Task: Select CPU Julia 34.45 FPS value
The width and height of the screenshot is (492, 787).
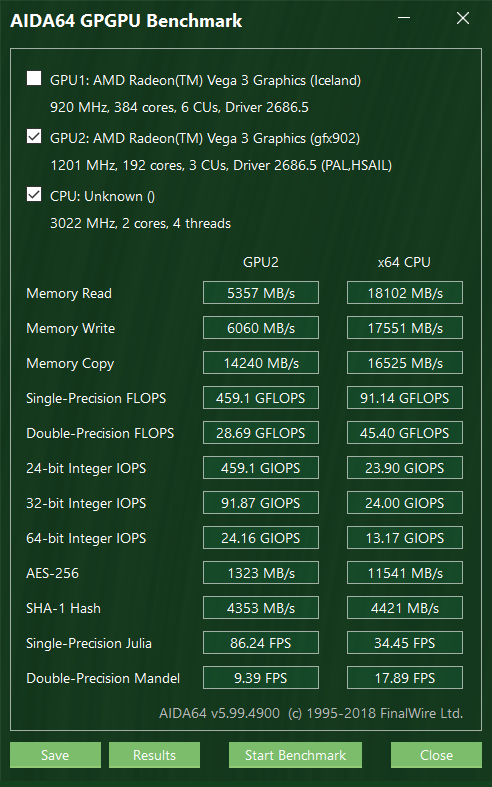Action: pyautogui.click(x=405, y=643)
